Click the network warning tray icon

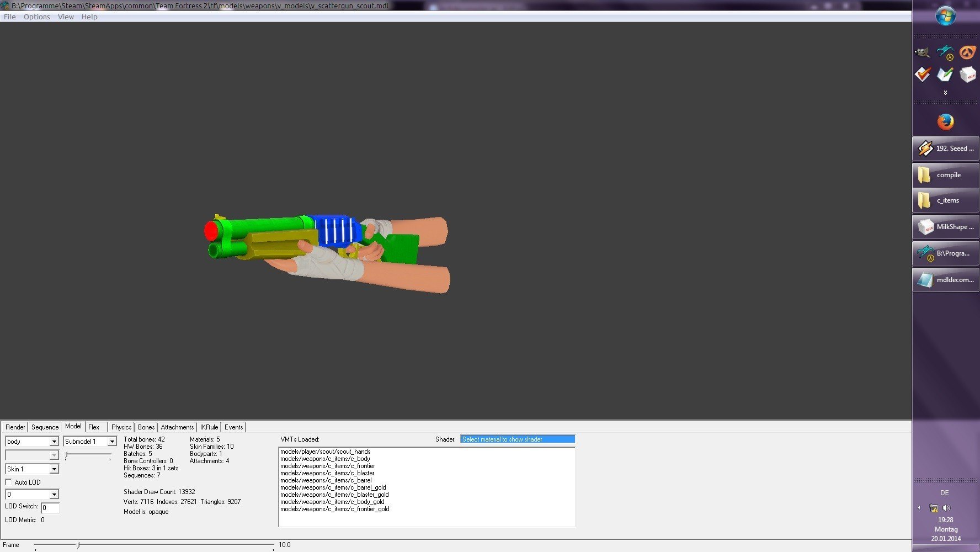934,508
